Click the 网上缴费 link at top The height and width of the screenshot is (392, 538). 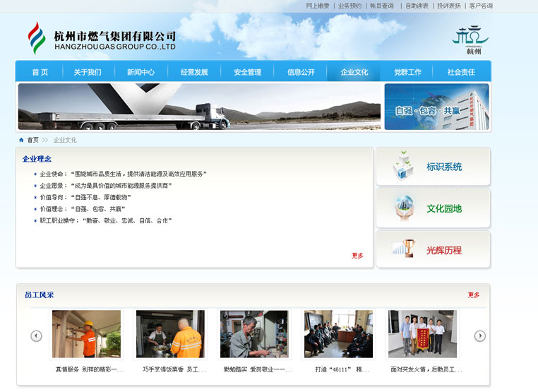(x=317, y=6)
